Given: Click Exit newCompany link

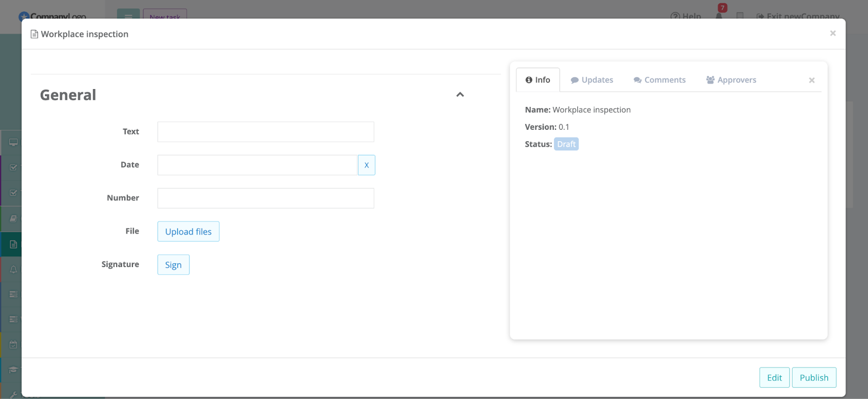Looking at the screenshot, I should click(798, 16).
